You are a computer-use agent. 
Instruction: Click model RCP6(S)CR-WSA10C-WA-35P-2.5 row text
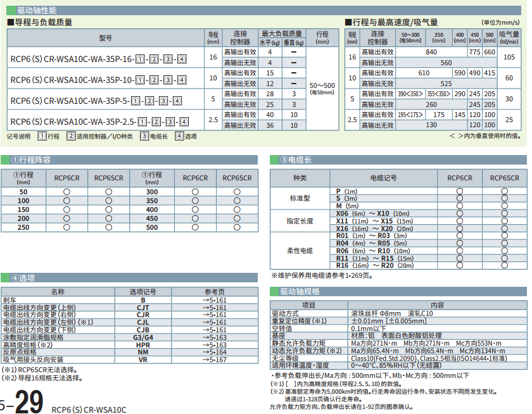(x=100, y=122)
